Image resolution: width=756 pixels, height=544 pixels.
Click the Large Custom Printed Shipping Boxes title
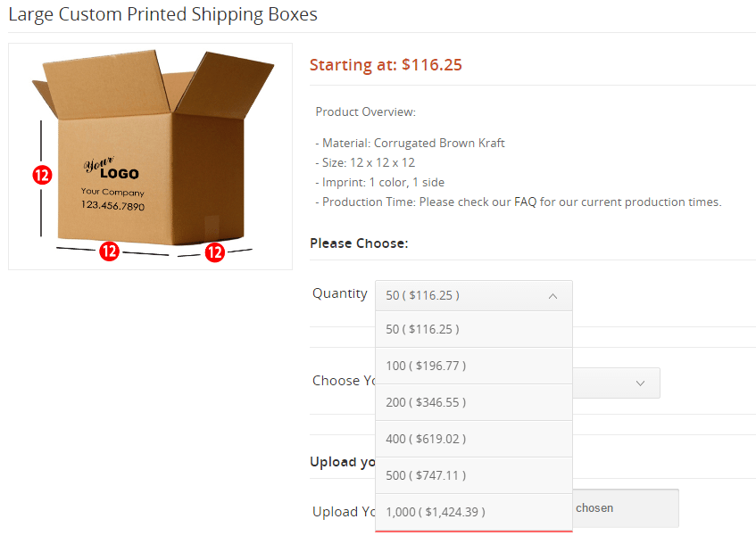163,14
